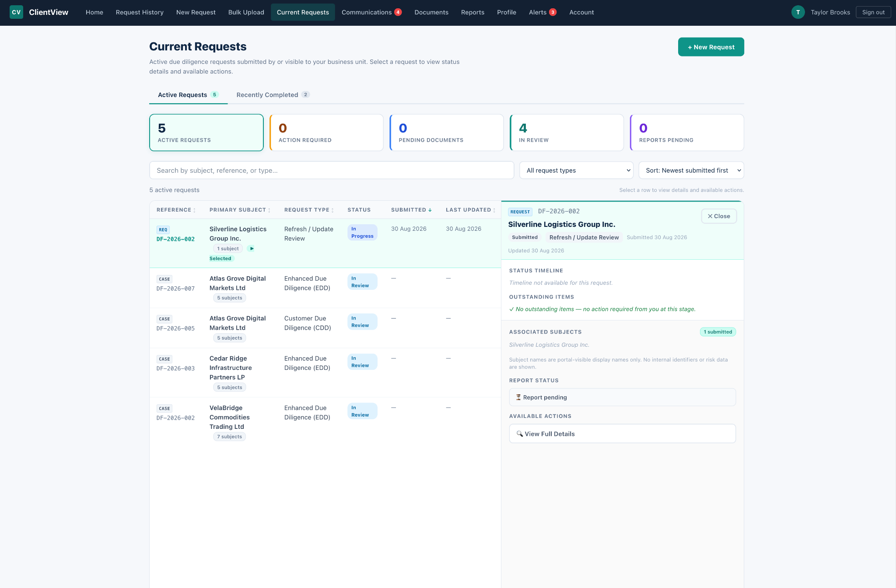896x588 pixels.
Task: Sort table by Last Updated column
Action: (470, 210)
